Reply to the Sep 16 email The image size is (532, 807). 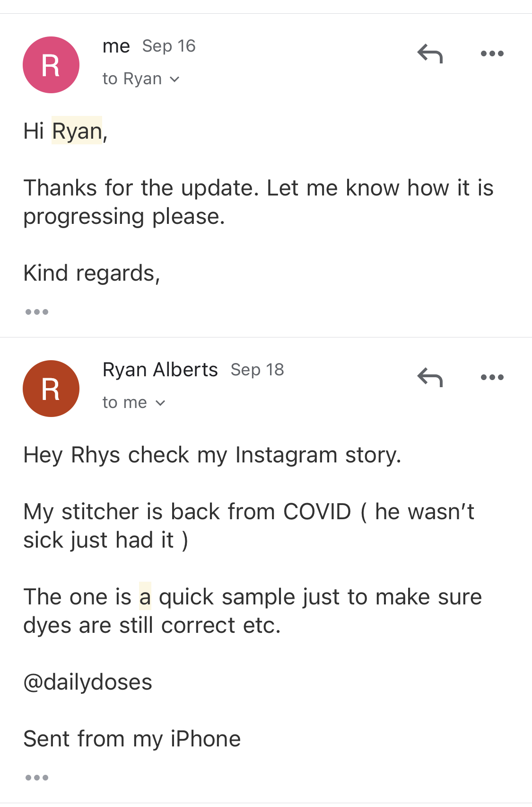(430, 53)
